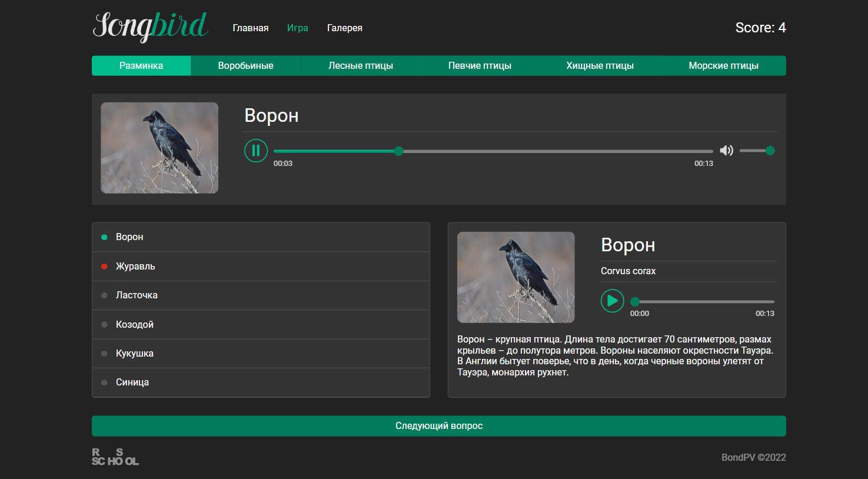868x479 pixels.
Task: Pause the playing bird song
Action: pyautogui.click(x=256, y=151)
